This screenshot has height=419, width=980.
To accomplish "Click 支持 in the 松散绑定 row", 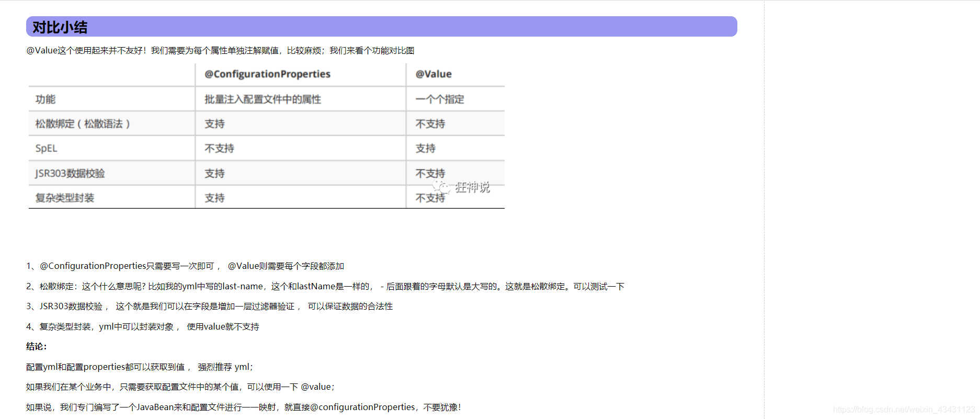I will 214,124.
